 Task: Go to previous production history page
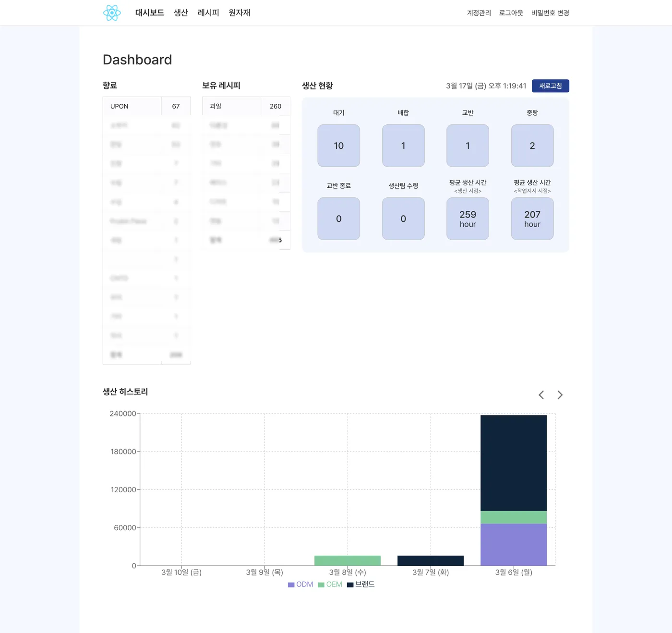tap(541, 395)
